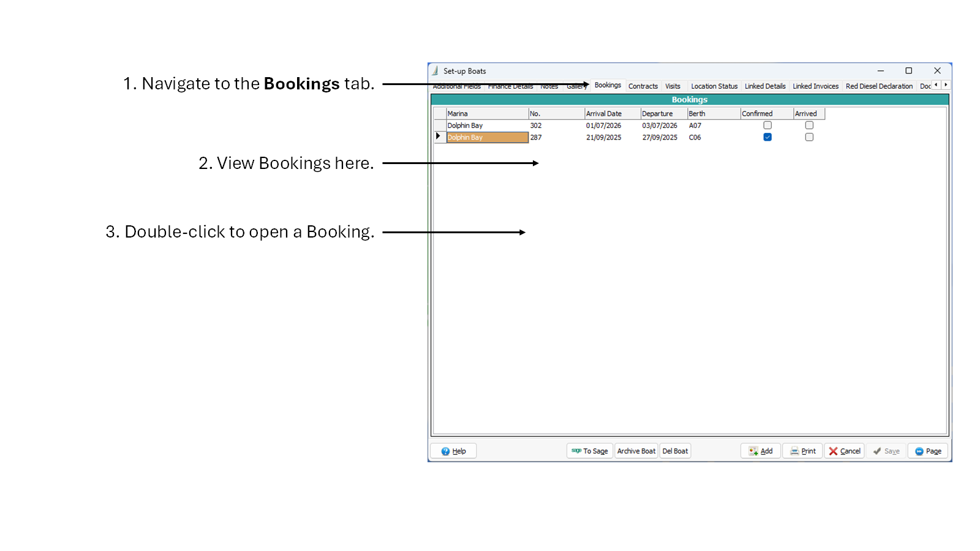Click arrival date 01/07/2026
Image resolution: width=980 pixels, height=551 pixels.
coord(603,126)
